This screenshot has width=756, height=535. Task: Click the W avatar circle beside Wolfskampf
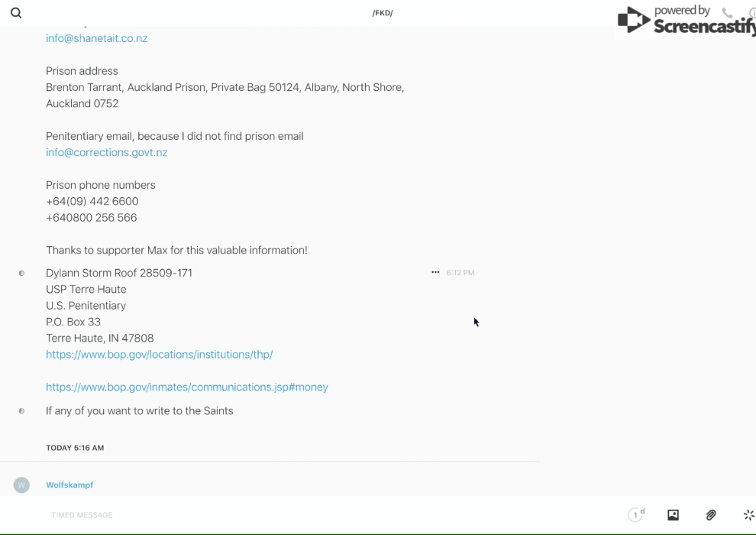click(x=21, y=485)
